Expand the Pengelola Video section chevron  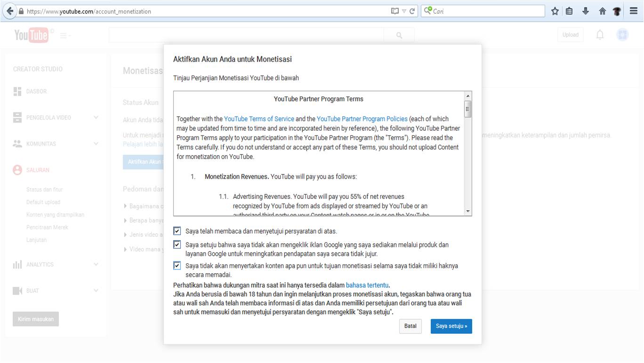(96, 118)
